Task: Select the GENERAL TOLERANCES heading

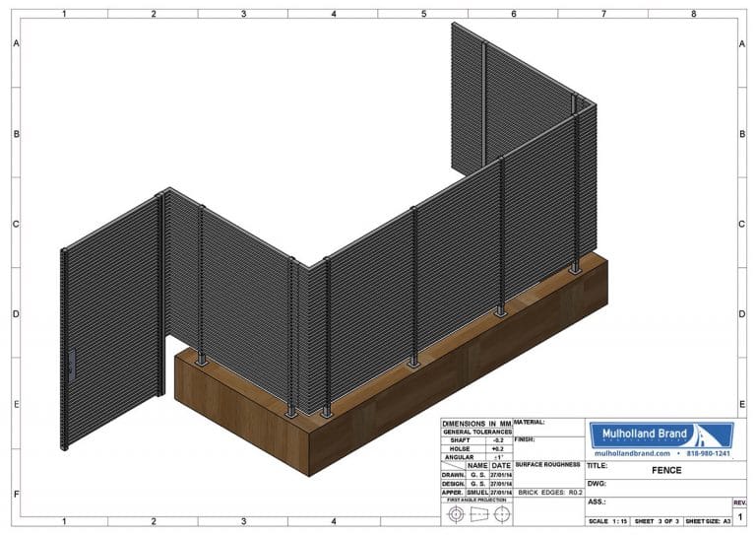Action: 477,433
